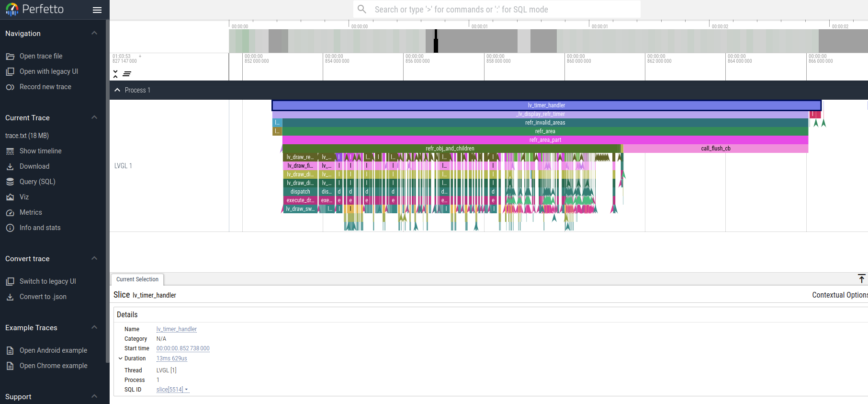Select the call_flush_cb slice in timeline

(715, 149)
